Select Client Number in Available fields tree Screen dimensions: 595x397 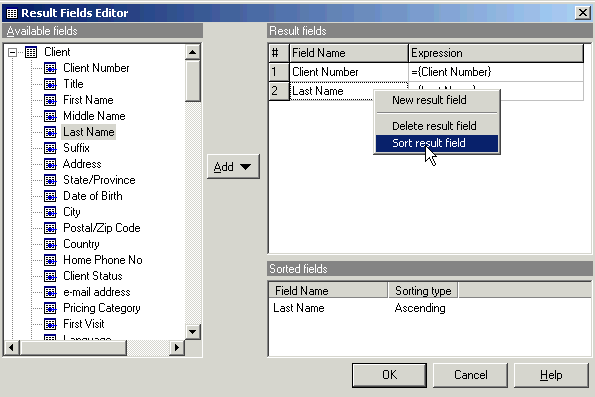[96, 68]
